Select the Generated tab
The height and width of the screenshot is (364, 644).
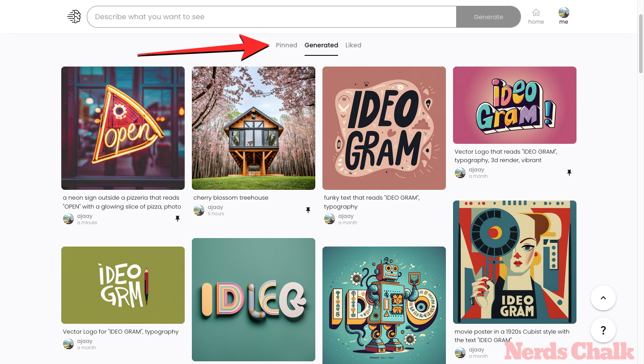[x=321, y=45]
